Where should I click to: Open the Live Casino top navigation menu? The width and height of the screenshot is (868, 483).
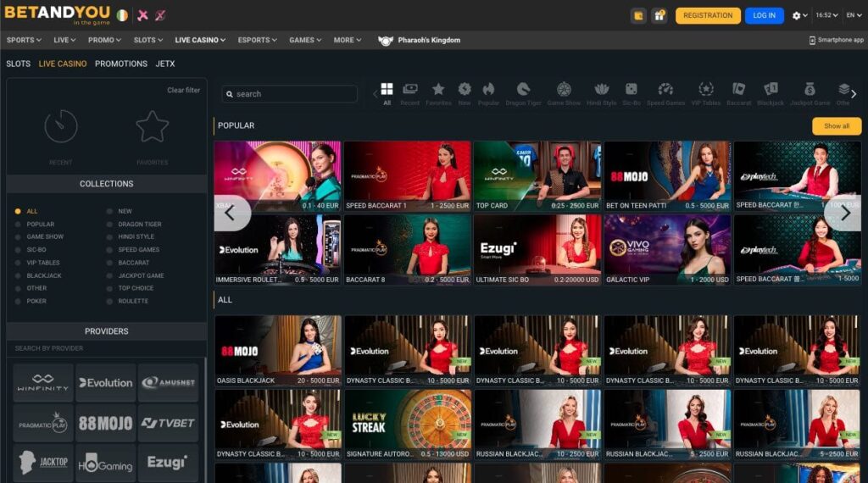200,40
